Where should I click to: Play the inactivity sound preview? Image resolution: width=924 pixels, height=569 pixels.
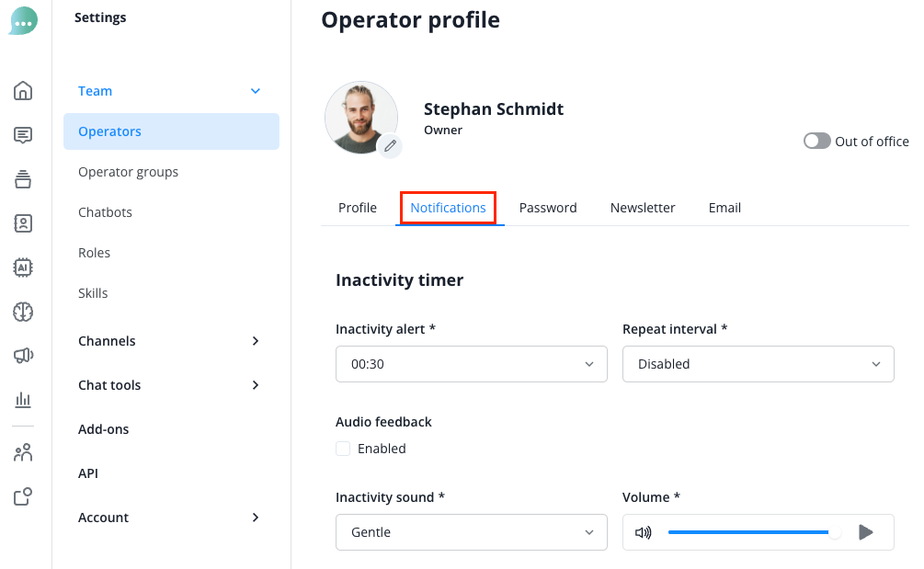865,532
